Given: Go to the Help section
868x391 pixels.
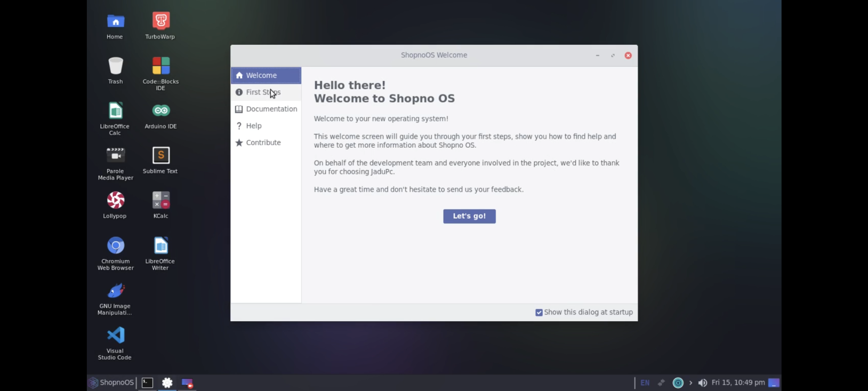Looking at the screenshot, I should coord(266,126).
